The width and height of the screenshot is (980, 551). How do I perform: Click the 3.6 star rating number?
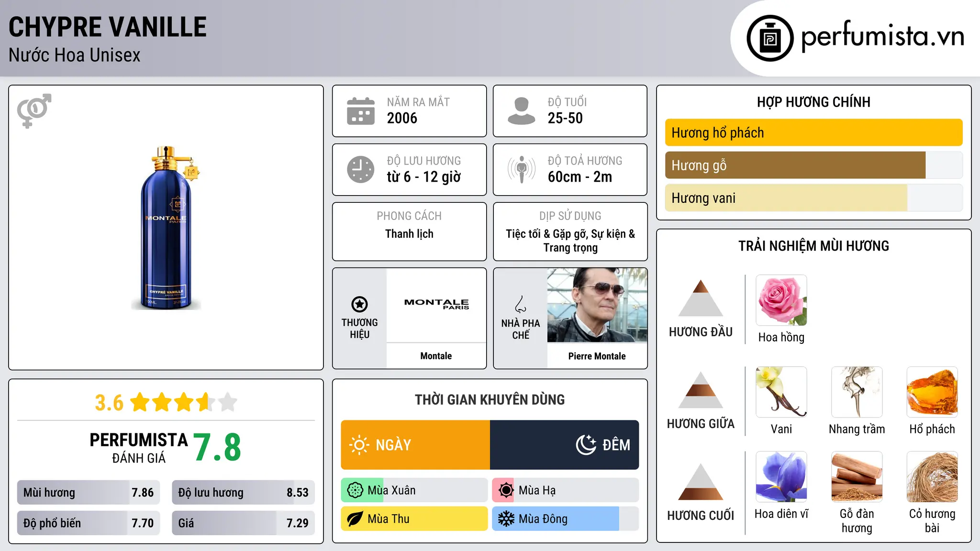click(109, 403)
